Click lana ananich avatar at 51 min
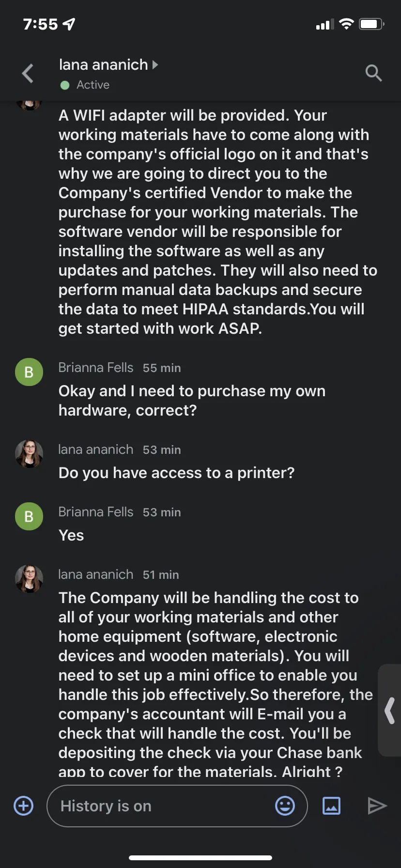Viewport: 401px width, 868px height. [29, 579]
